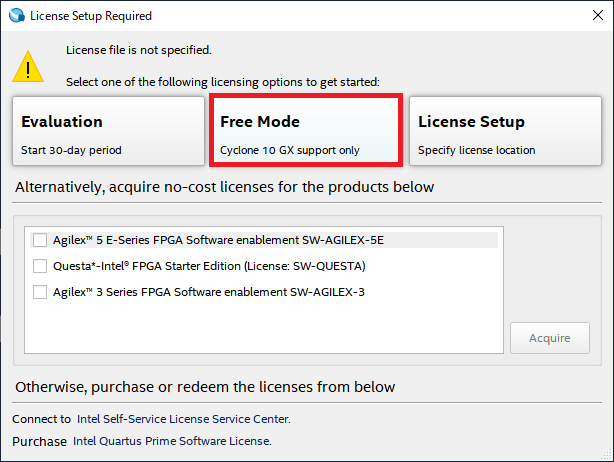Choose Free Mode for Cyclone 10 GX

click(x=306, y=131)
